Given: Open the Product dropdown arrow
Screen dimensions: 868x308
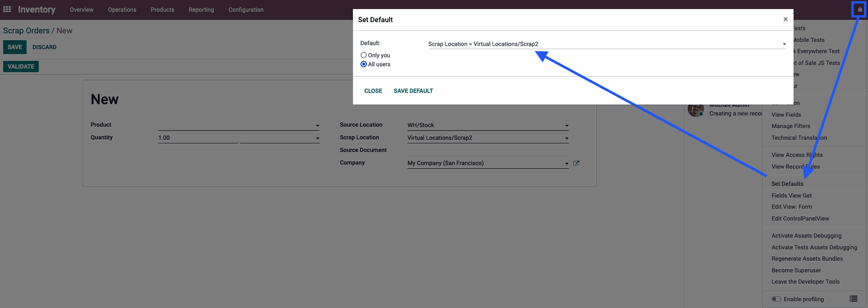Looking at the screenshot, I should 317,126.
